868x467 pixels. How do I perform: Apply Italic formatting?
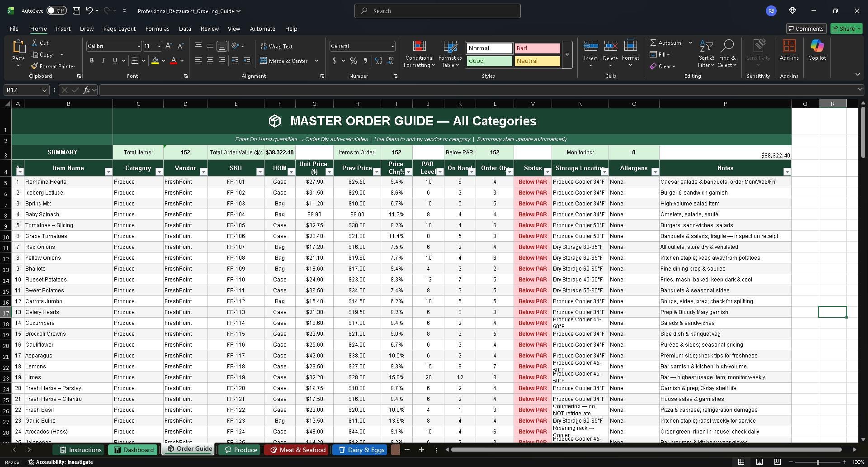point(103,61)
